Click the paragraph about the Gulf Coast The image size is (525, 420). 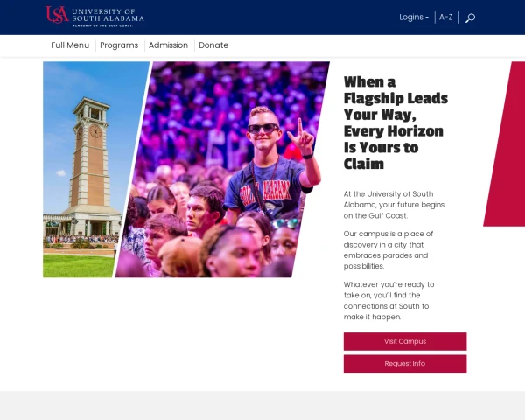click(394, 205)
